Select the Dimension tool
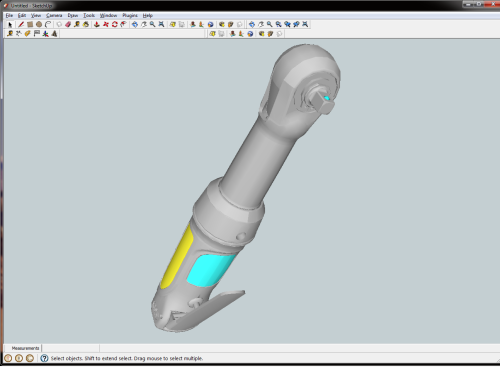The width and height of the screenshot is (500, 367). tap(19, 33)
